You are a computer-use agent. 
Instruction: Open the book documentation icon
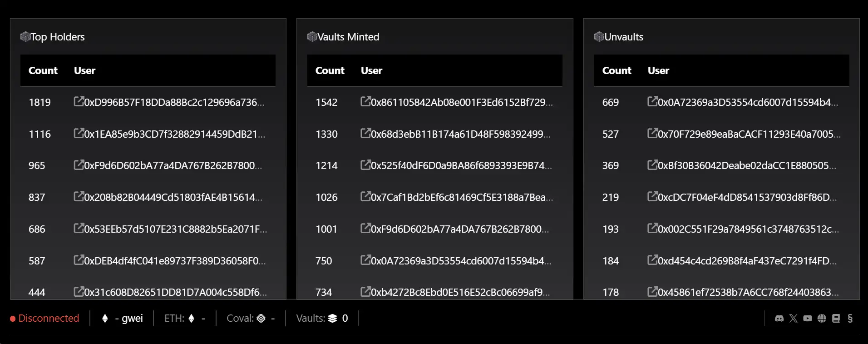[836, 319]
